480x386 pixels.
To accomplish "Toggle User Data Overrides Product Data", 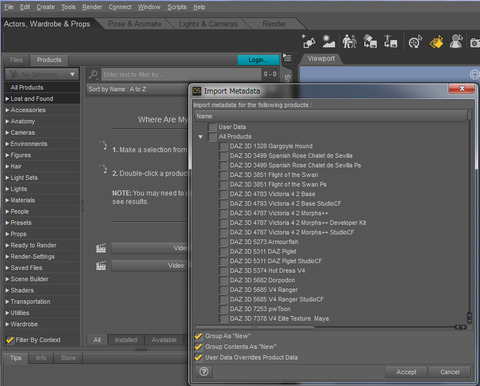I will pyautogui.click(x=198, y=357).
